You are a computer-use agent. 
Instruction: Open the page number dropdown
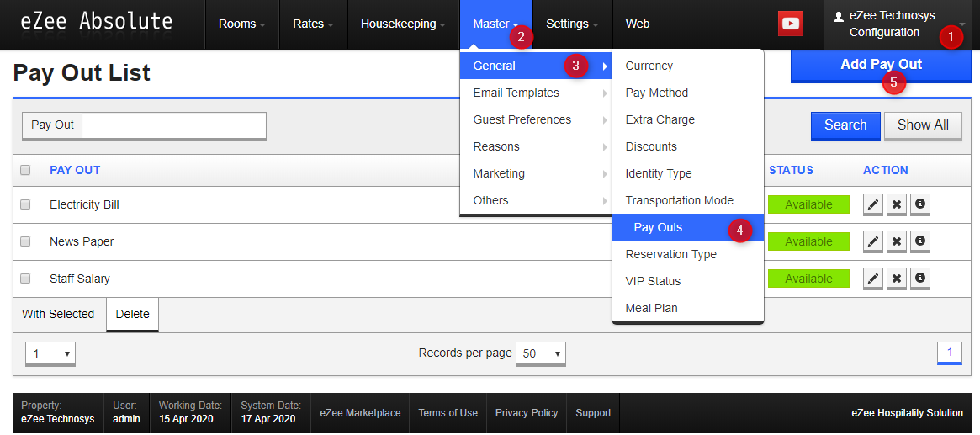pyautogui.click(x=50, y=353)
